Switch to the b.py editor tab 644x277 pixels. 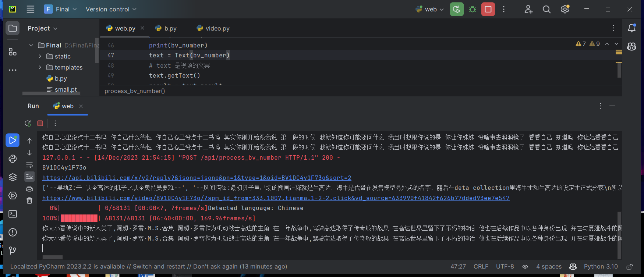pyautogui.click(x=166, y=28)
